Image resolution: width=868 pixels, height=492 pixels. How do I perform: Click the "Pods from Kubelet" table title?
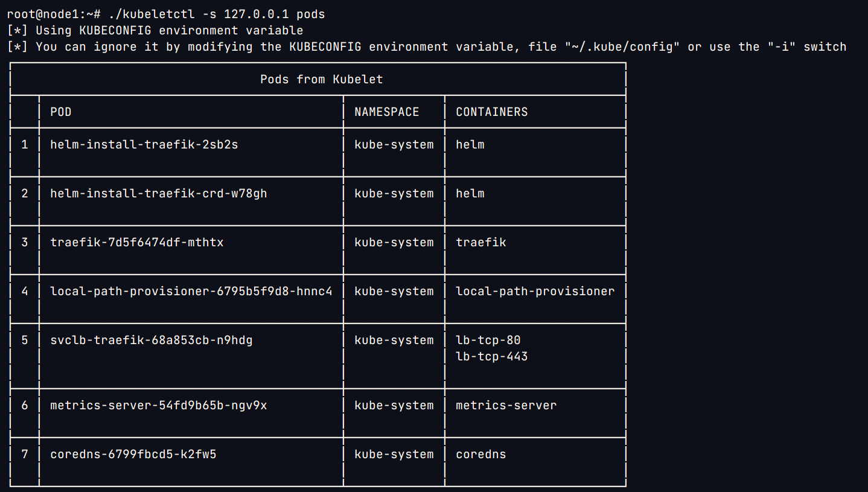coord(321,79)
